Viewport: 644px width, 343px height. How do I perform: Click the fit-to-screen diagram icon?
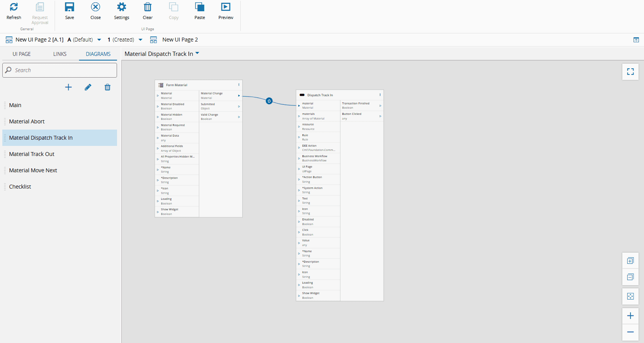pyautogui.click(x=630, y=296)
